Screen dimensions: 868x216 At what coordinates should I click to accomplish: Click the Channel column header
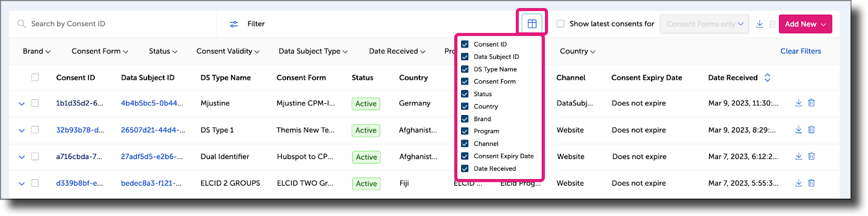click(x=571, y=78)
